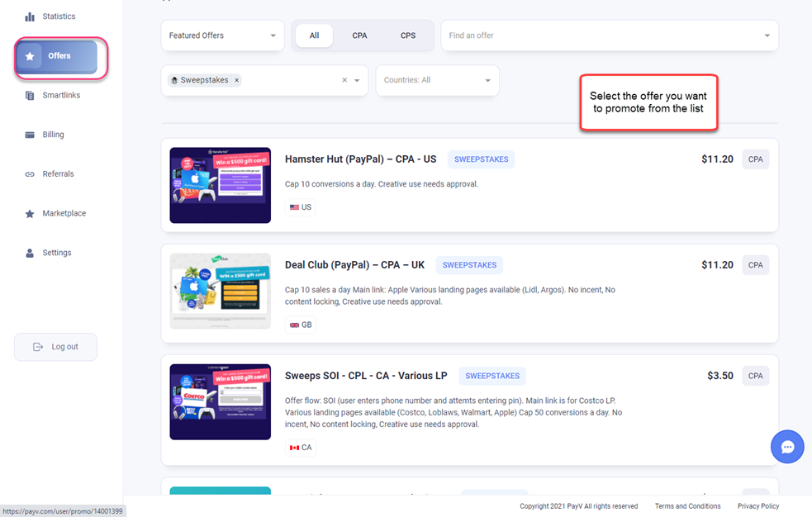Click the Referrals link icon
812x517 pixels.
pos(30,174)
